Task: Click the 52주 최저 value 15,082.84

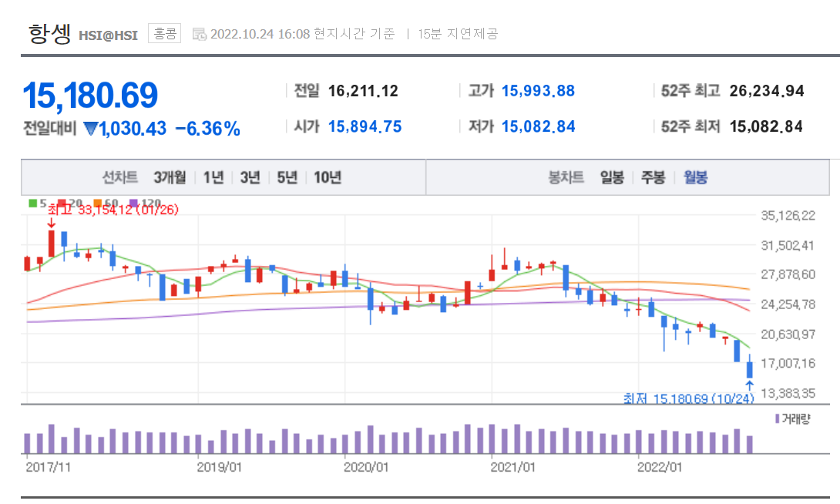Action: coord(766,126)
